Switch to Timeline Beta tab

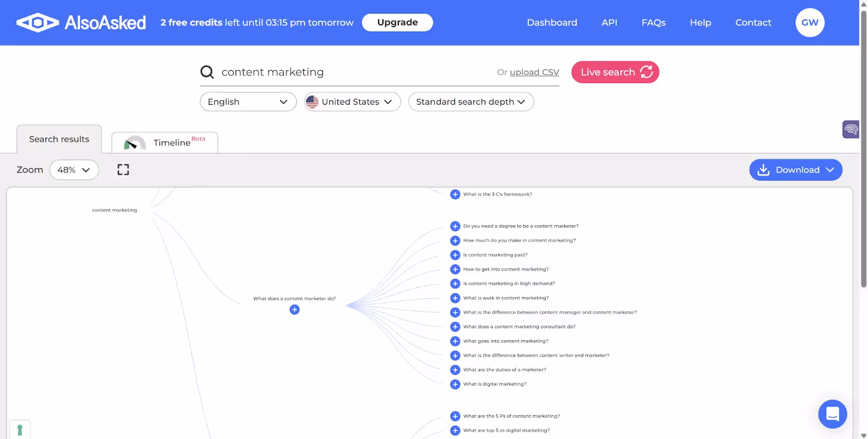tap(165, 143)
